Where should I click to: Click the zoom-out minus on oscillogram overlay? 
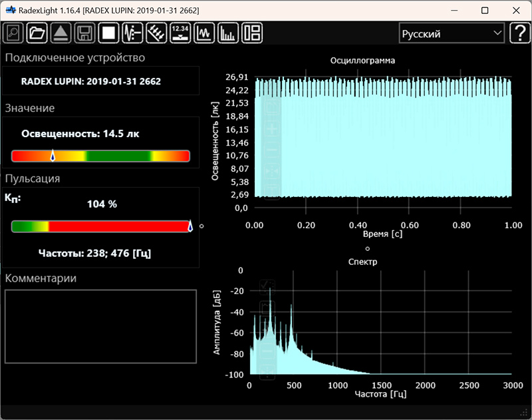click(271, 150)
